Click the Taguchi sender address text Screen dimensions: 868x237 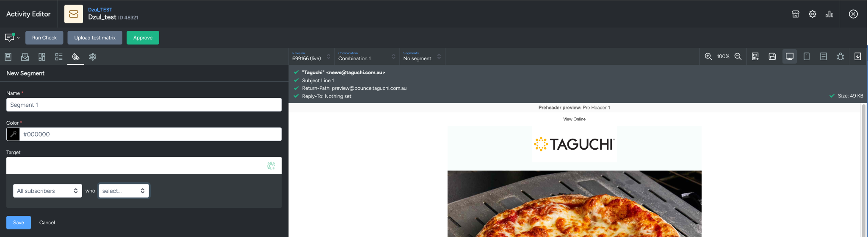click(343, 72)
